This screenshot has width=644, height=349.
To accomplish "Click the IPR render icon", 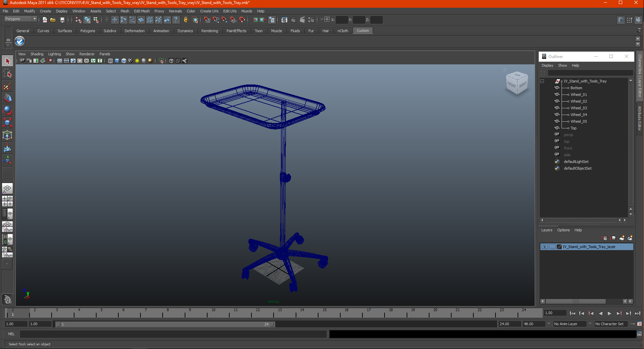I will coord(302,20).
